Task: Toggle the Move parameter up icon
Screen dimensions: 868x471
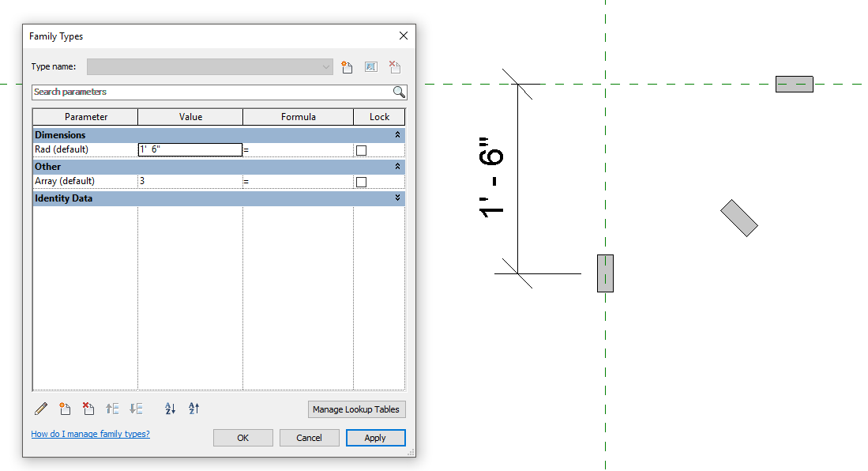Action: pyautogui.click(x=111, y=409)
